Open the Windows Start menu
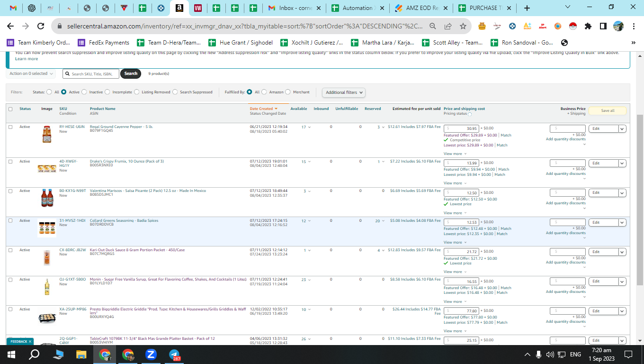Screen dimensions: 644x364 [x=11, y=354]
